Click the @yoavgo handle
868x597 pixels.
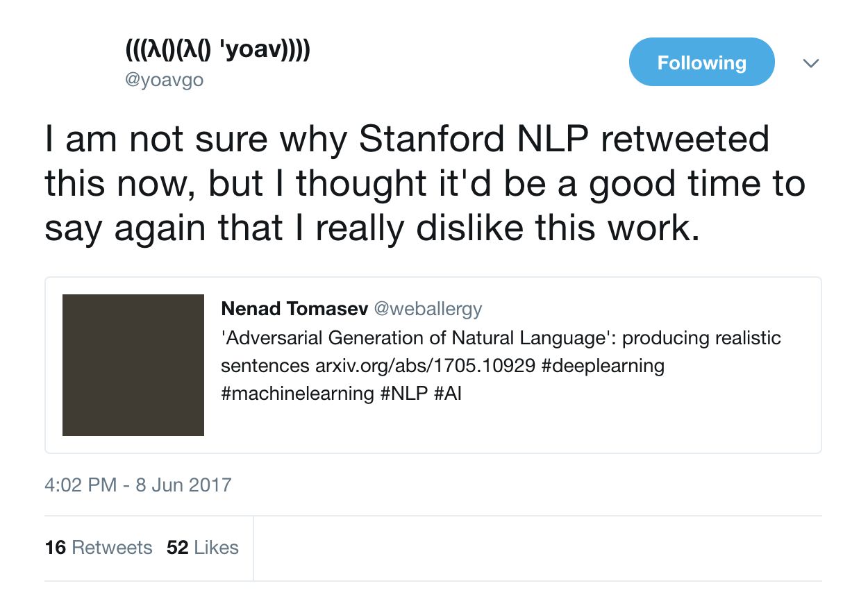point(164,80)
